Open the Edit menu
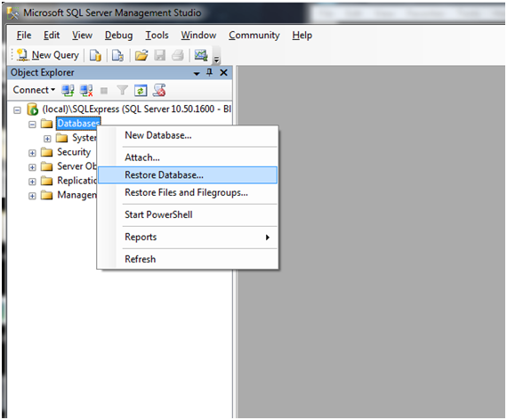The image size is (507, 420). click(52, 35)
